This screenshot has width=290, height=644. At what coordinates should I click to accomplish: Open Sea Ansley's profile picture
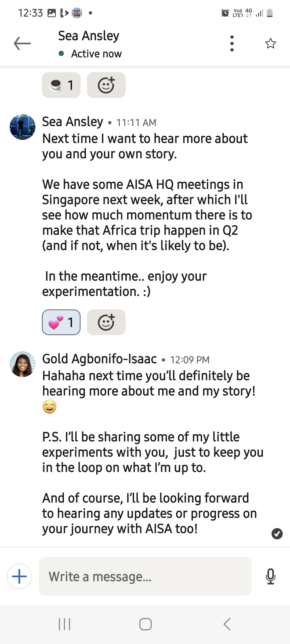click(x=23, y=127)
